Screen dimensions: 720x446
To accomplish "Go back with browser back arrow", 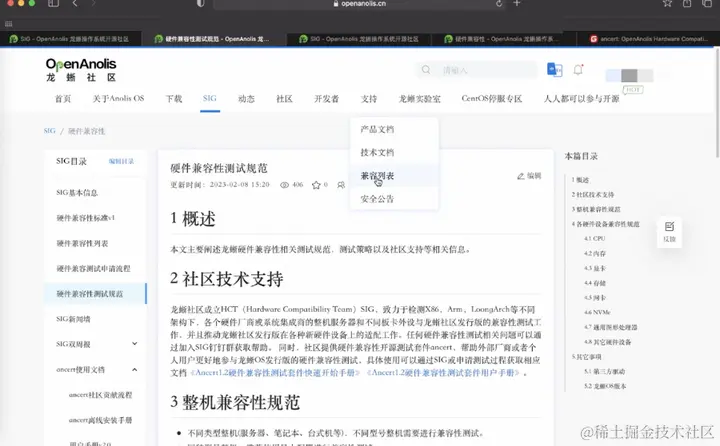I will (75, 3).
